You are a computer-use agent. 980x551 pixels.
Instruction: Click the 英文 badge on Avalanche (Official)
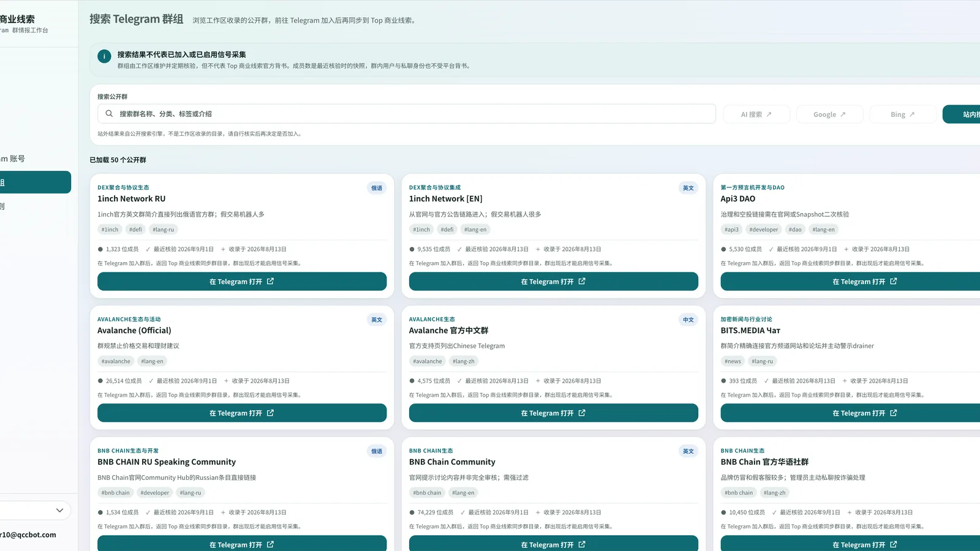tap(377, 320)
